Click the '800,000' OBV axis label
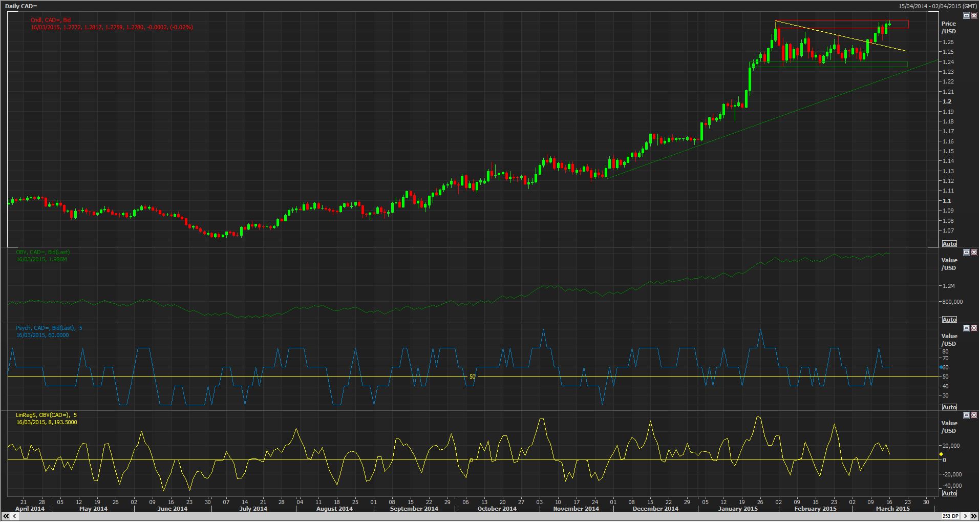The height and width of the screenshot is (522, 980). point(952,302)
